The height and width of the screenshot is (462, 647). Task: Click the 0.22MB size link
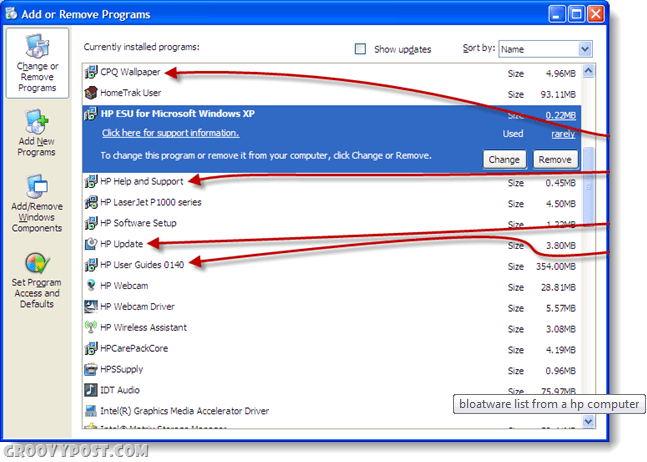(560, 115)
